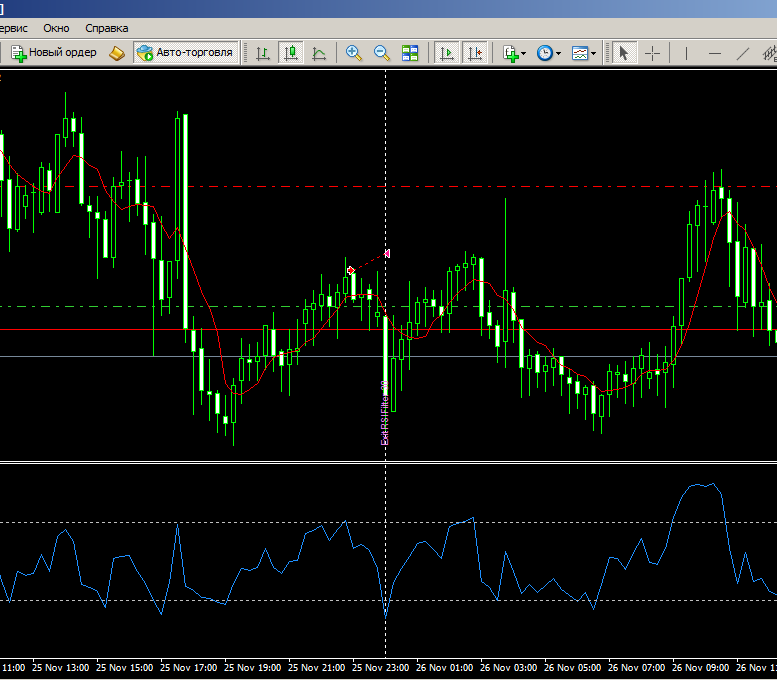Image resolution: width=777 pixels, height=681 pixels.
Task: Expand the templates dropdown arrow
Action: 594,54
